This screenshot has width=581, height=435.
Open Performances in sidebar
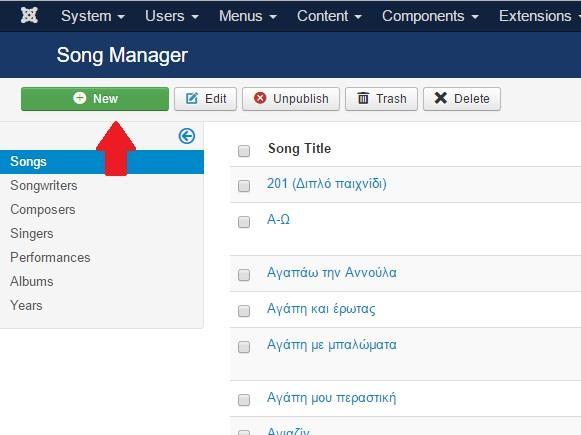(50, 258)
